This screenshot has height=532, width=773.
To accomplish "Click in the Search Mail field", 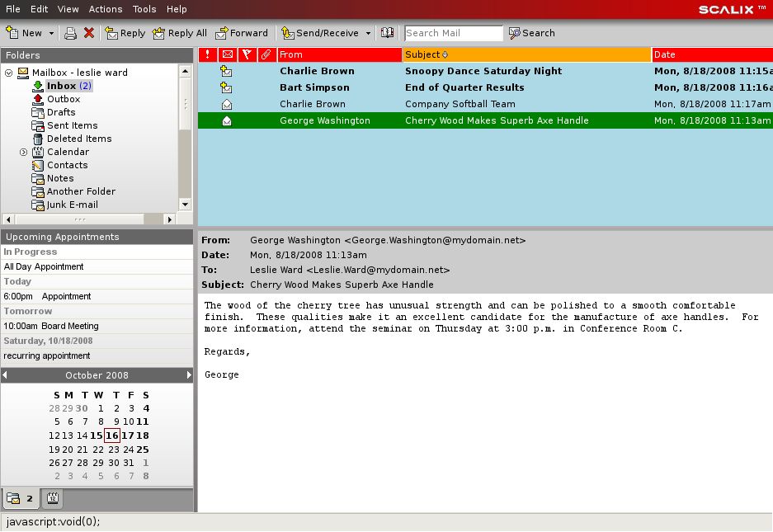I will pyautogui.click(x=453, y=33).
